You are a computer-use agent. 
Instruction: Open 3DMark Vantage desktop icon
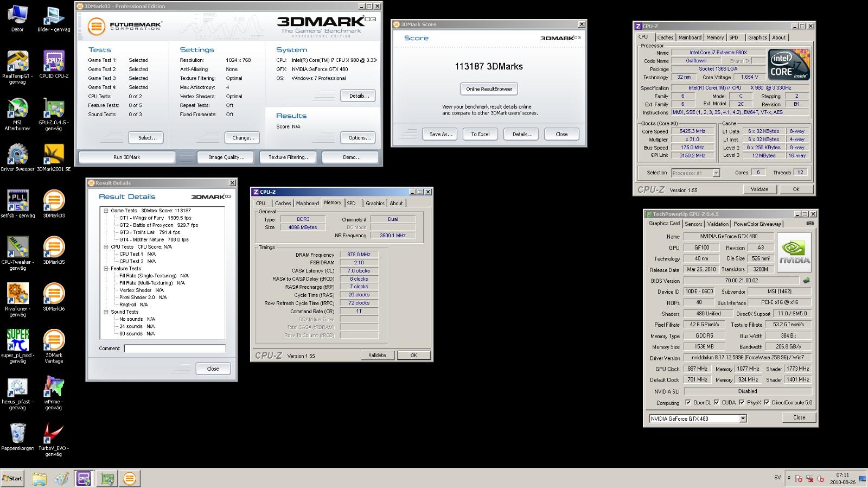[x=53, y=346]
